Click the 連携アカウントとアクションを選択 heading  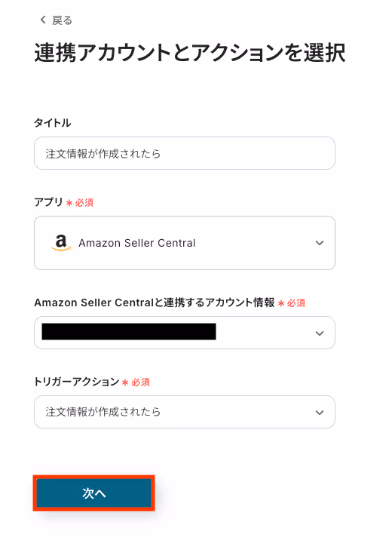[x=190, y=53]
